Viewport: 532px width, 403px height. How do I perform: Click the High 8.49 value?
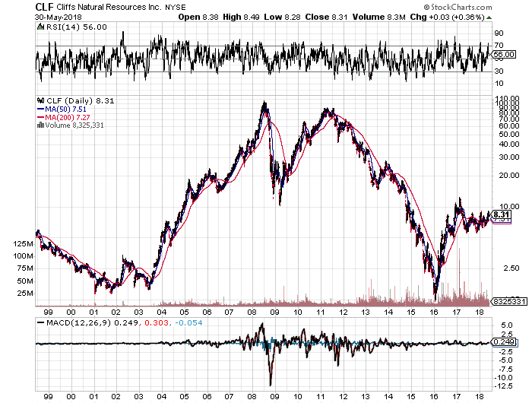(241, 17)
